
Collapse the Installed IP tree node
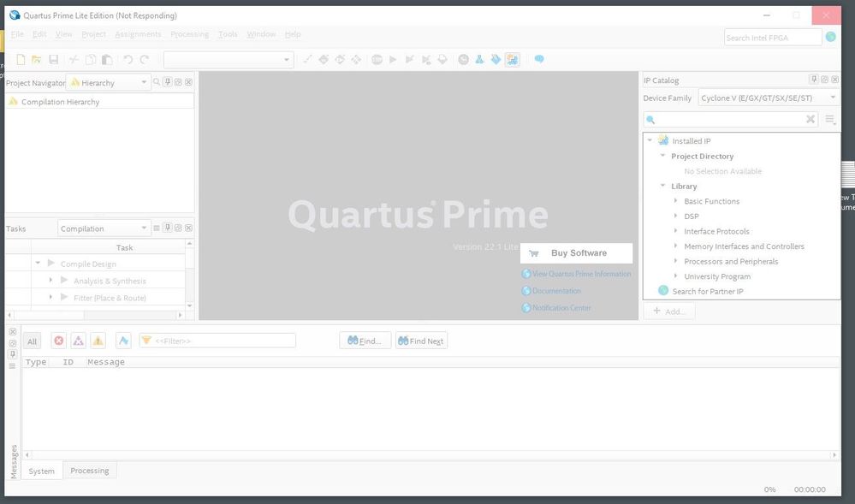(650, 140)
